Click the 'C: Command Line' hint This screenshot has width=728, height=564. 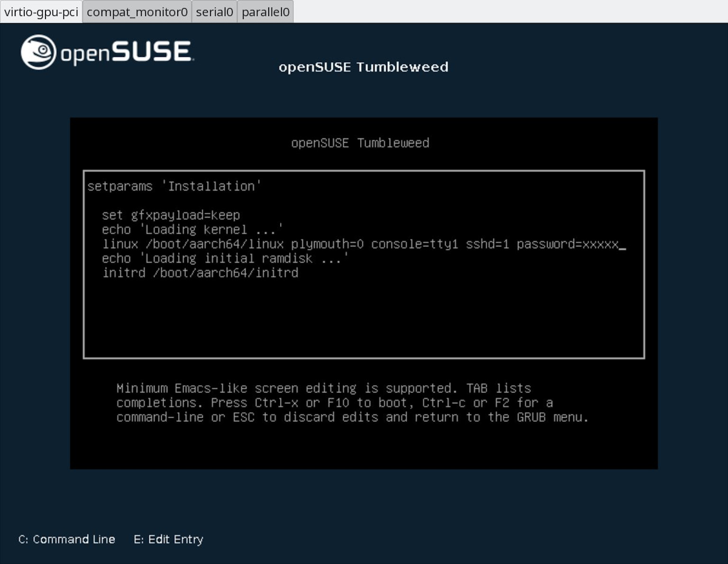tap(67, 539)
